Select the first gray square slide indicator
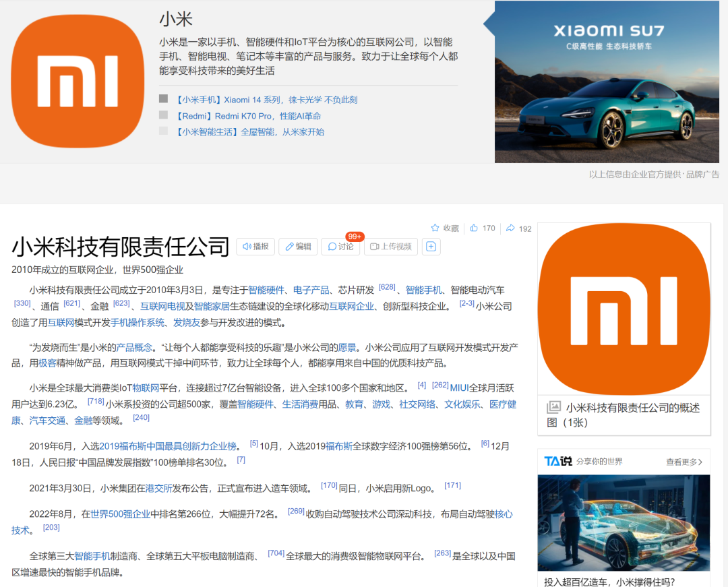Screen dimensions: 728x587 tap(163, 99)
